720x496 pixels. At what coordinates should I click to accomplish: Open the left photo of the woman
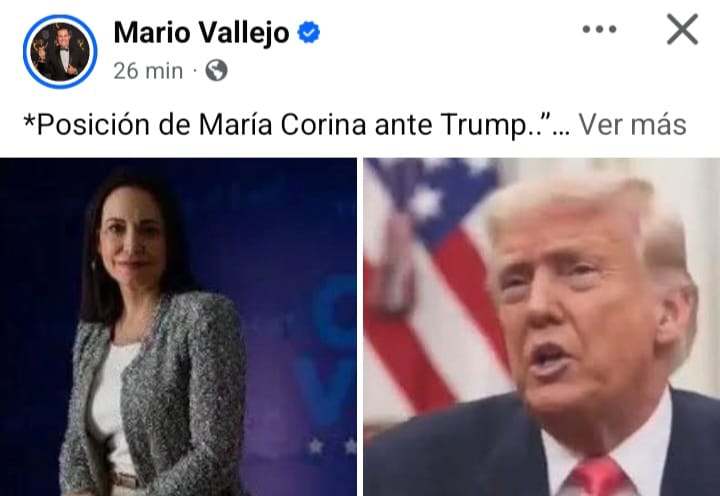pyautogui.click(x=178, y=327)
